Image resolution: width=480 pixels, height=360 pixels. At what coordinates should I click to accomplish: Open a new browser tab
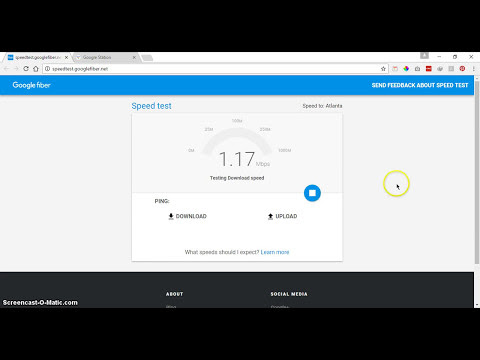[147, 58]
